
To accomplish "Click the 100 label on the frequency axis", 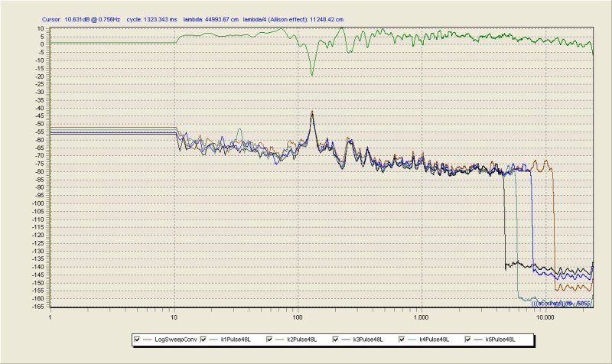I will click(x=298, y=317).
